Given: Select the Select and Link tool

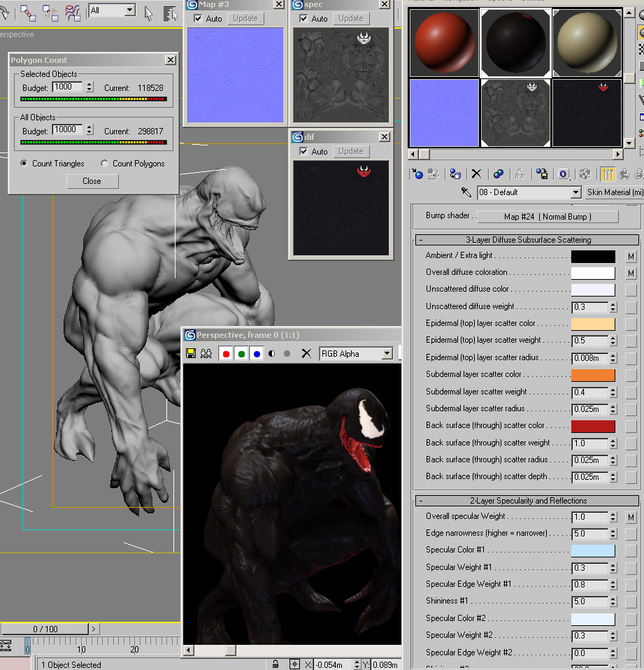Looking at the screenshot, I should pyautogui.click(x=28, y=13).
